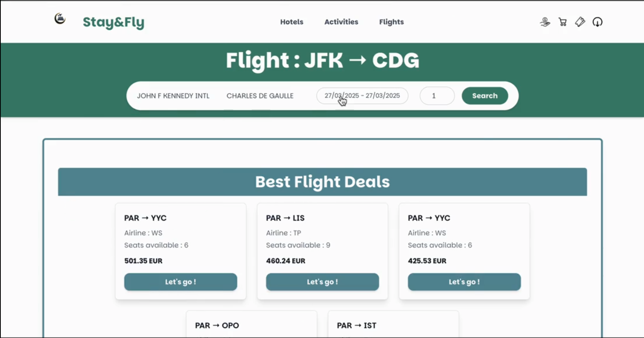Open the Activities menu item
The height and width of the screenshot is (338, 644).
point(341,22)
